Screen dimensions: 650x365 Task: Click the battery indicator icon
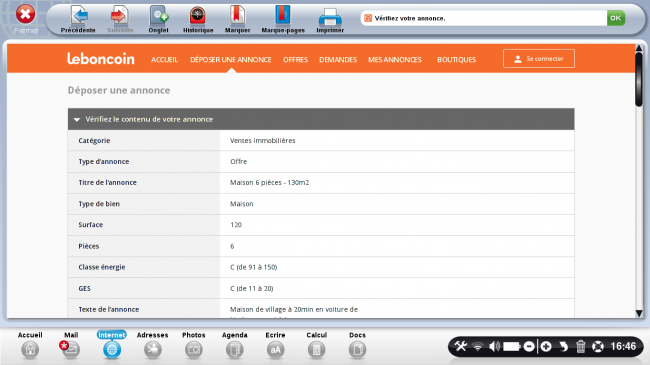tap(512, 346)
